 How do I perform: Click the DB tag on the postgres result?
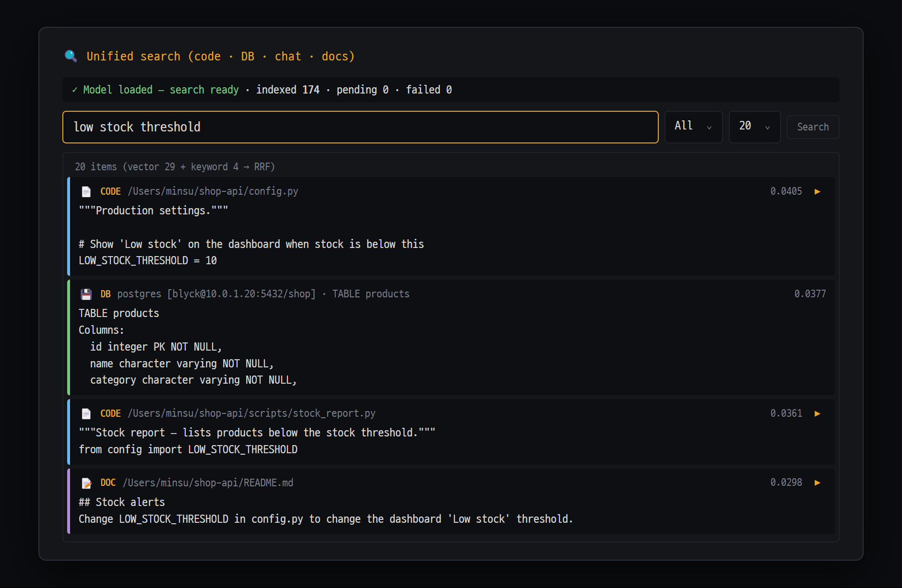click(106, 294)
